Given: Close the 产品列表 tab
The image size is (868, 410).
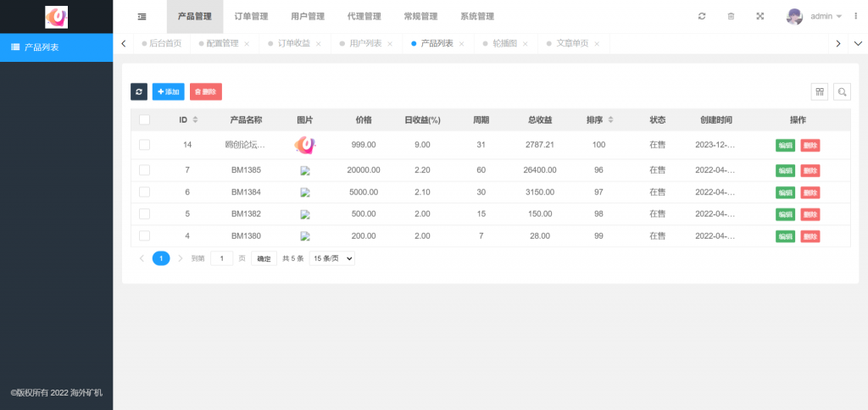Looking at the screenshot, I should point(462,44).
